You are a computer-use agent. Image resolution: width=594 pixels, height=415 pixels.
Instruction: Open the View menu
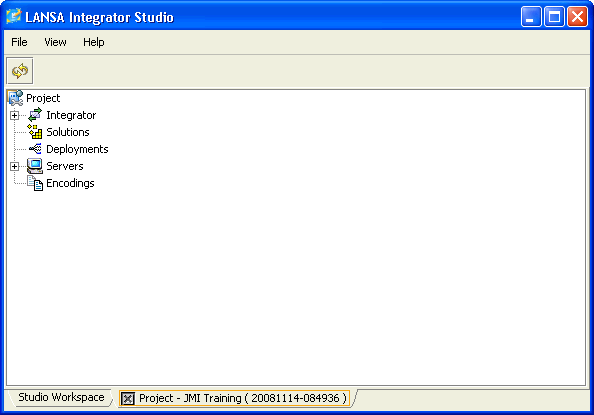click(55, 42)
